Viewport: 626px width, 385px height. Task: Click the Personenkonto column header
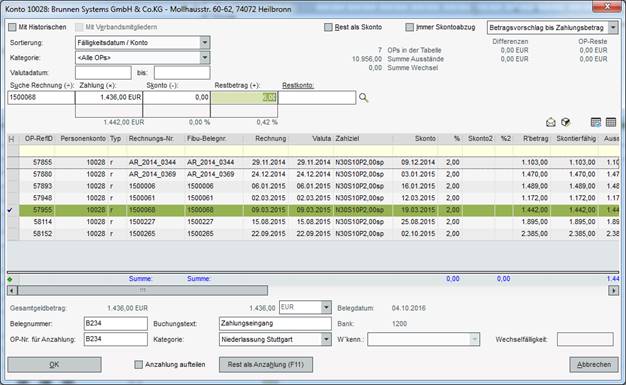(83, 139)
